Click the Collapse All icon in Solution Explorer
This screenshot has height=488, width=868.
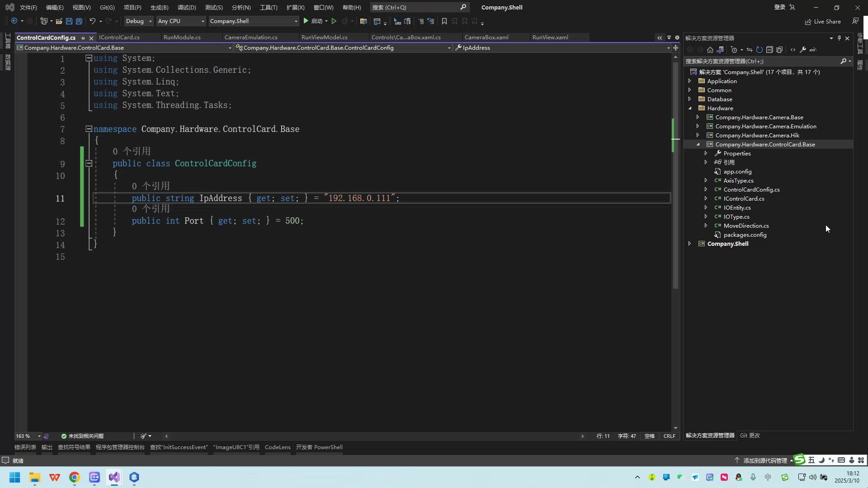click(x=770, y=50)
